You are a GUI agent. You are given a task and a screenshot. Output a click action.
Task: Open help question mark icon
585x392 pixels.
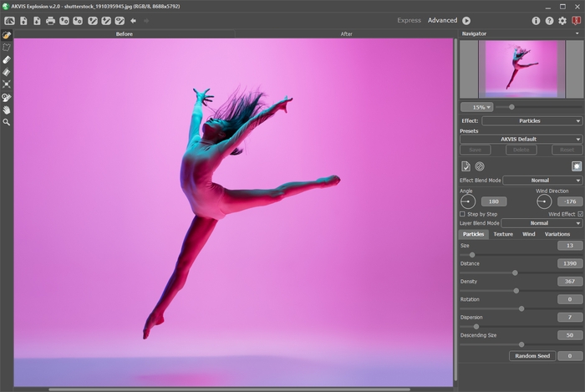pyautogui.click(x=549, y=21)
